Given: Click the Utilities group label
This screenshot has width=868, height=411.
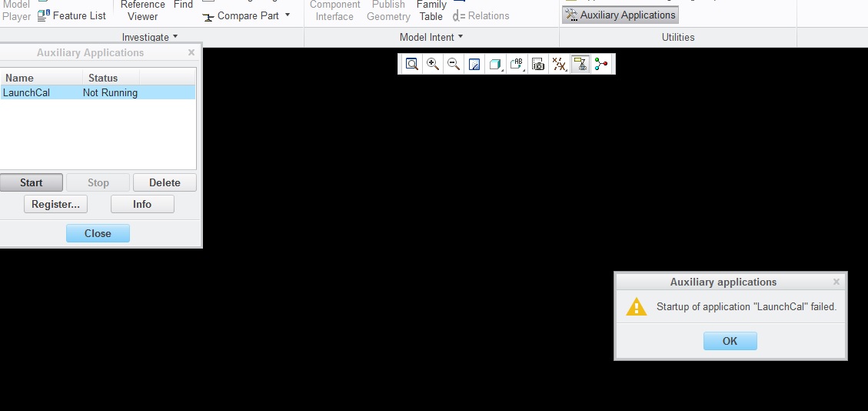Looking at the screenshot, I should click(678, 37).
